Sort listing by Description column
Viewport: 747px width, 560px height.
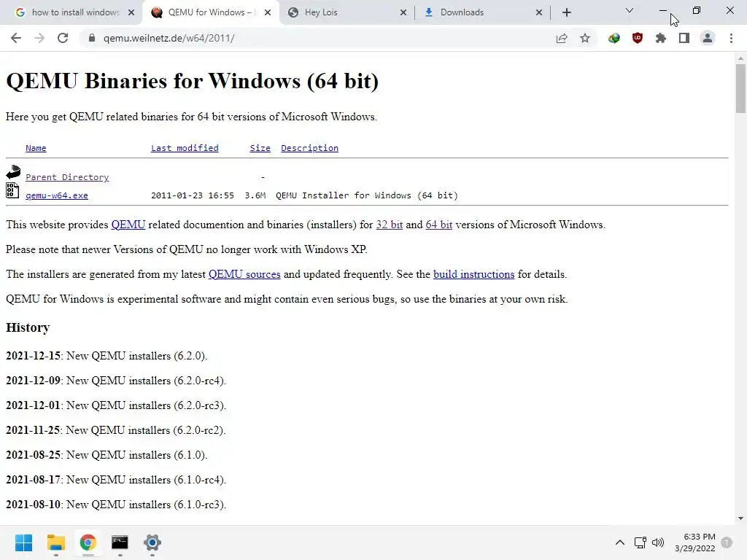point(309,148)
